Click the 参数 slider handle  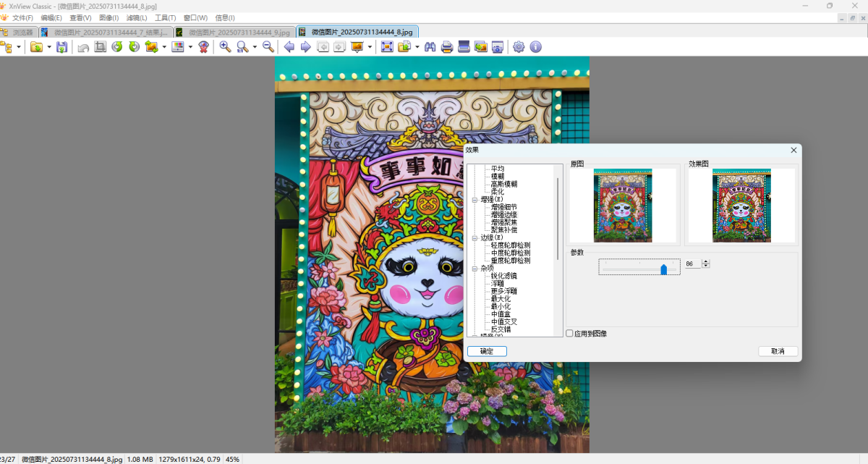pyautogui.click(x=663, y=269)
